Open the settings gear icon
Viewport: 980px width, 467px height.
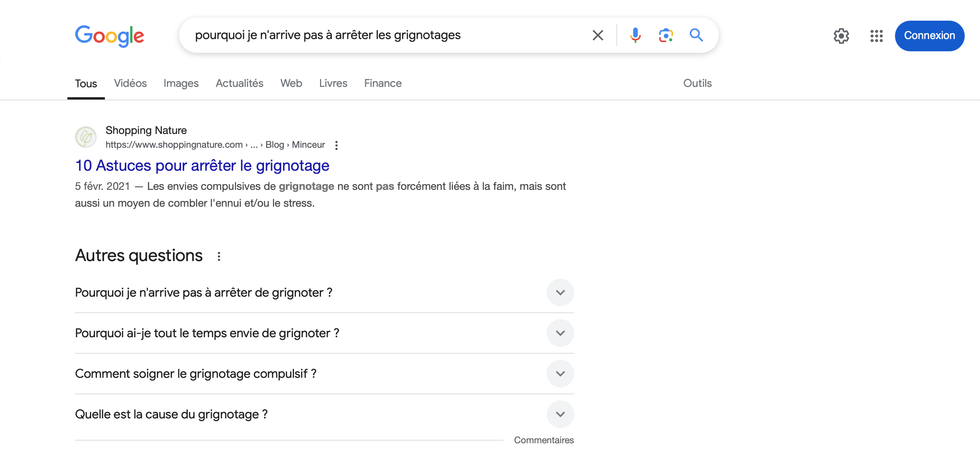pos(841,36)
